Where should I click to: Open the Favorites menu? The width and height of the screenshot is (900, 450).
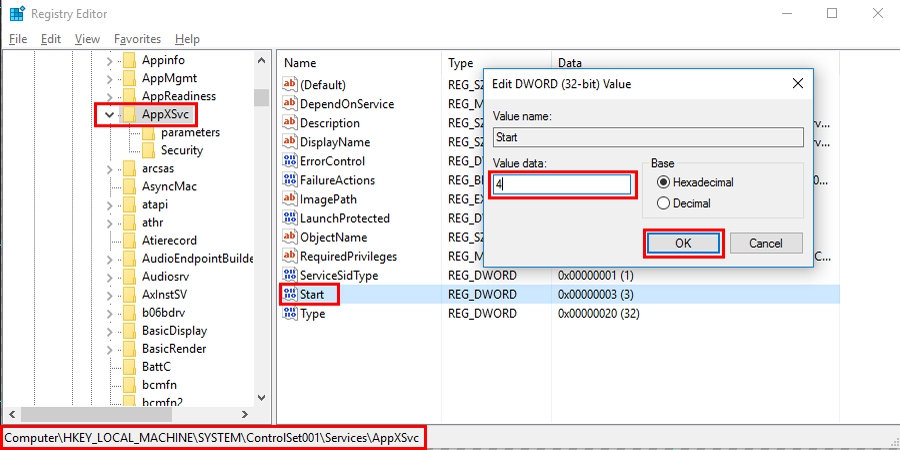click(137, 39)
